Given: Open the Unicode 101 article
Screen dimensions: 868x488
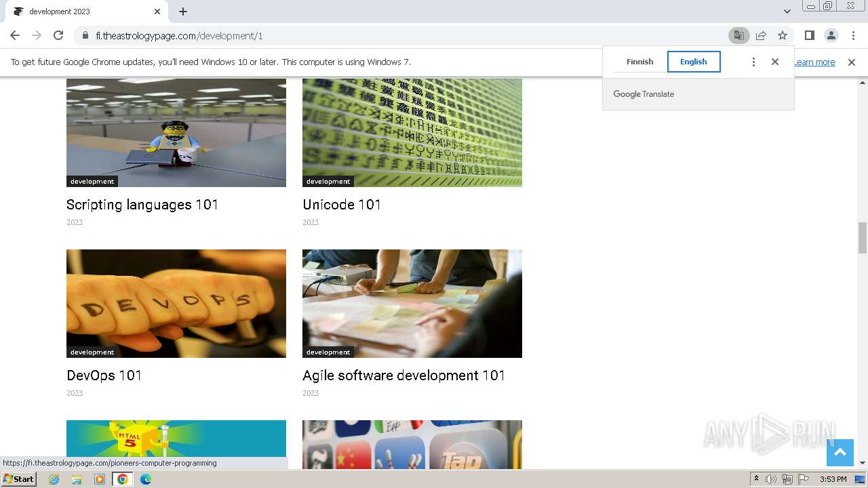Looking at the screenshot, I should pos(342,205).
